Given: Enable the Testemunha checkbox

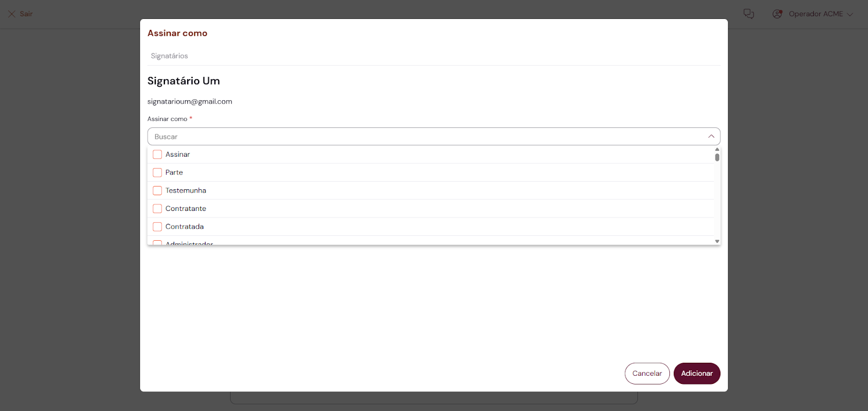Looking at the screenshot, I should click(x=157, y=190).
